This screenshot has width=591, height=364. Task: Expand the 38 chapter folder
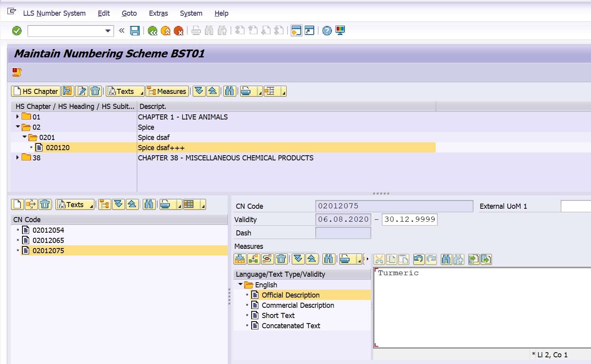[17, 158]
